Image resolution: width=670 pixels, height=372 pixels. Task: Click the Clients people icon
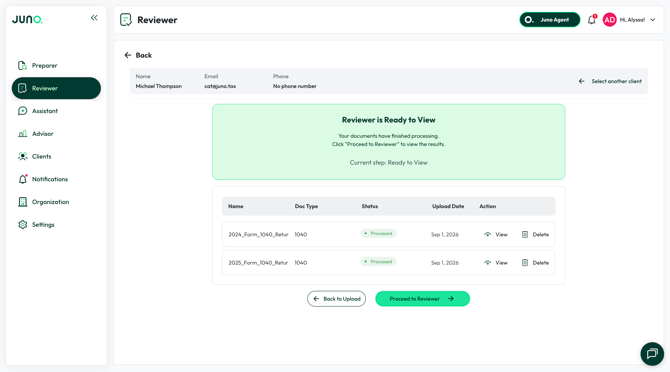(x=22, y=156)
